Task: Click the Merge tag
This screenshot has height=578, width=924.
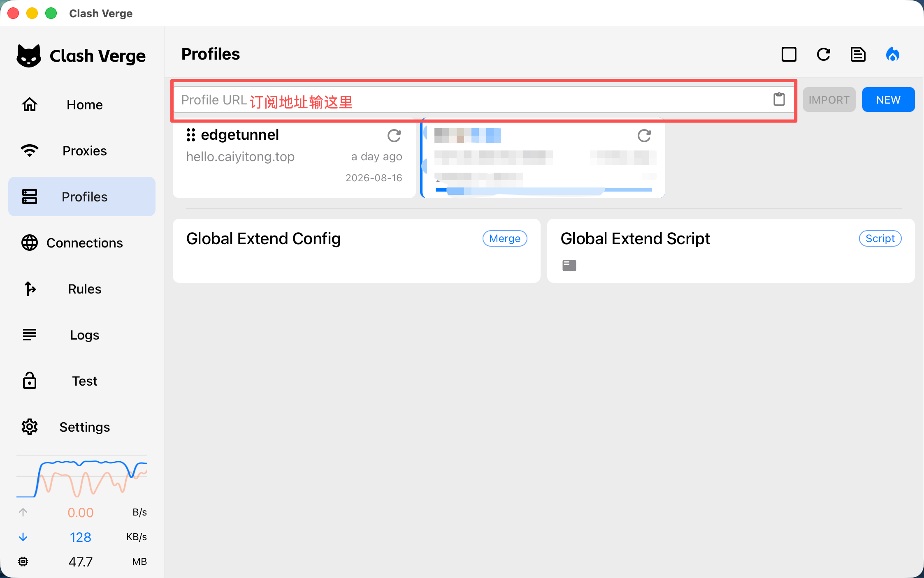Action: tap(505, 238)
